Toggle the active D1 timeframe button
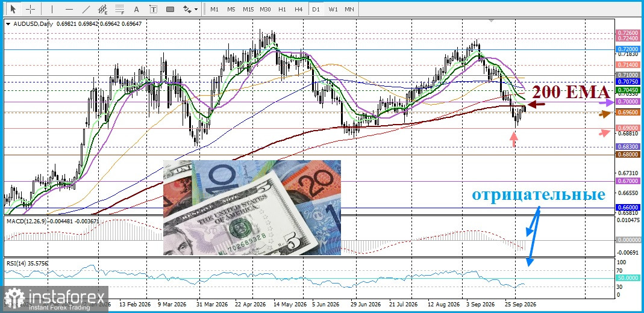This screenshot has width=644, height=313. tap(316, 9)
